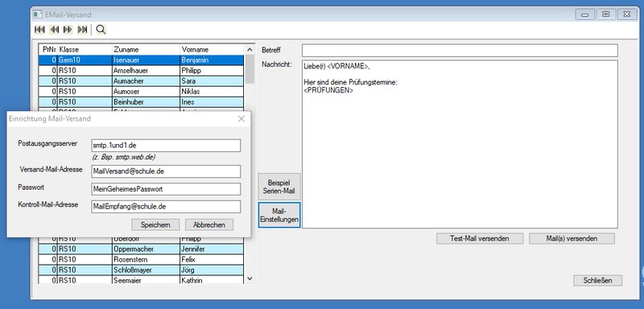
Task: Open Beispiel Serien-Mail
Action: point(279,187)
